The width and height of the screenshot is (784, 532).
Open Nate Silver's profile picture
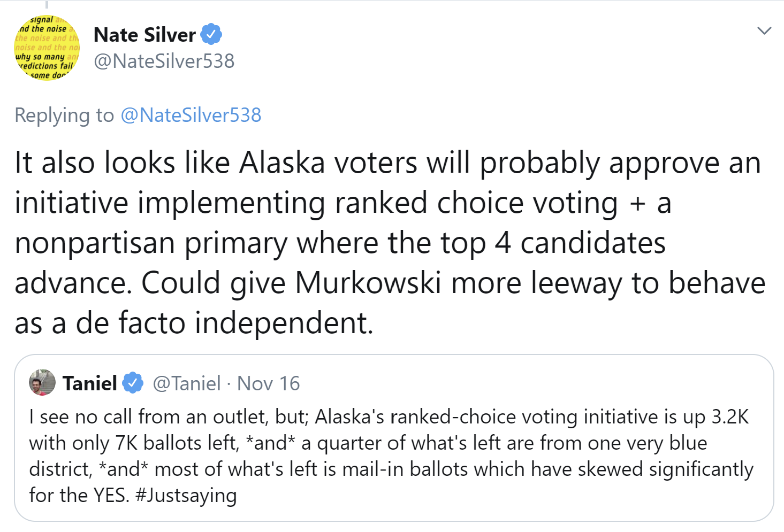click(46, 48)
